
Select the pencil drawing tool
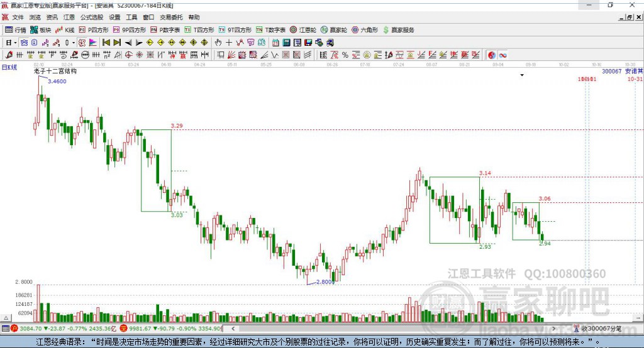(x=9, y=55)
